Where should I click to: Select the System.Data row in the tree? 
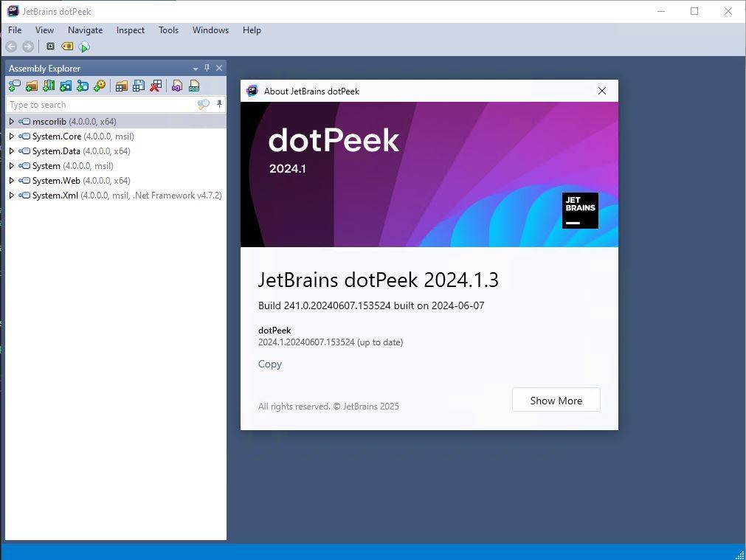[116, 151]
